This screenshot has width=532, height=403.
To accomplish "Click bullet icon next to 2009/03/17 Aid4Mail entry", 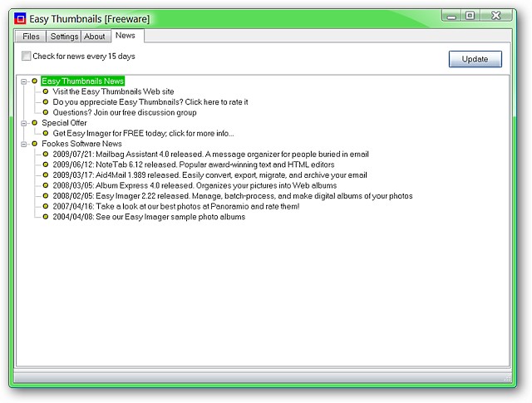I will 46,175.
